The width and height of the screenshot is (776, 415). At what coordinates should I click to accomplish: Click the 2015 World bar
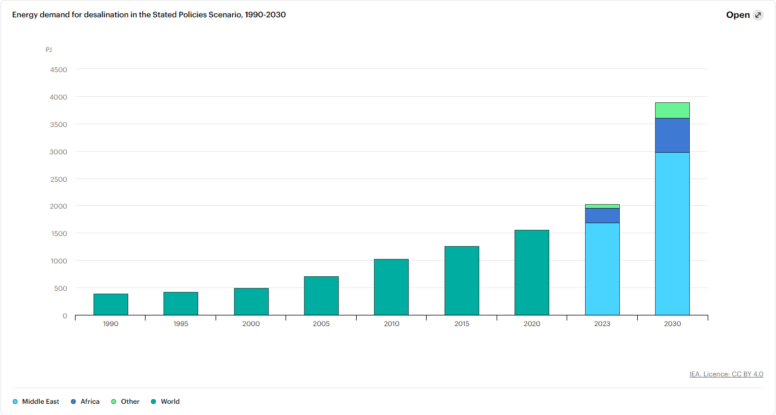coord(461,280)
